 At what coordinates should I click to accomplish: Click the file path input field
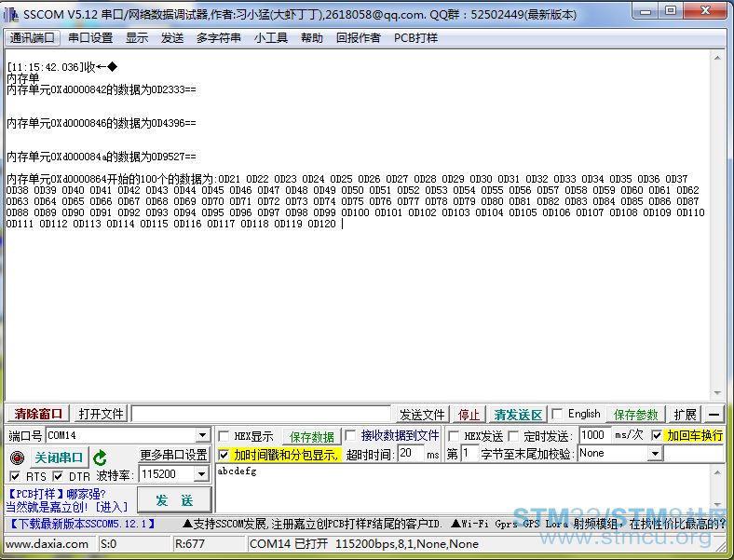tap(261, 414)
